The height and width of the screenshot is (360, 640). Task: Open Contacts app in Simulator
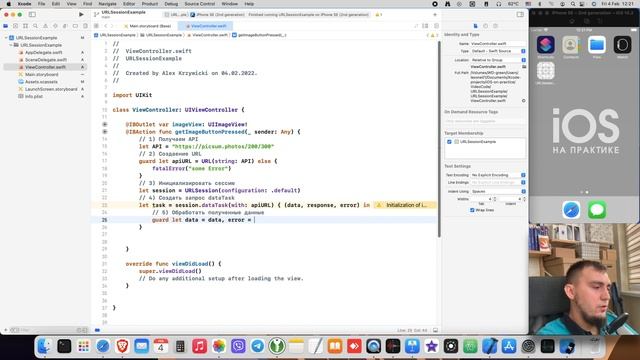click(571, 44)
